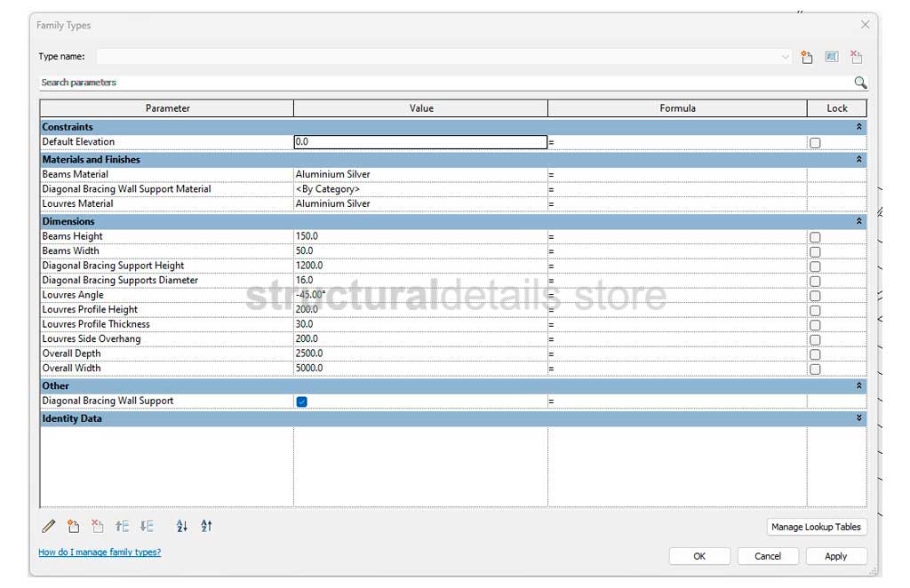Click the New Type icon beside Type name
The height and width of the screenshot is (588, 910).
807,57
